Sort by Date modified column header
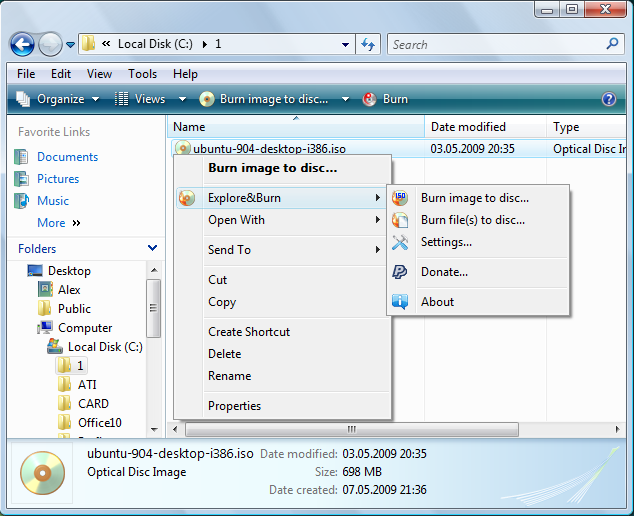 486,127
